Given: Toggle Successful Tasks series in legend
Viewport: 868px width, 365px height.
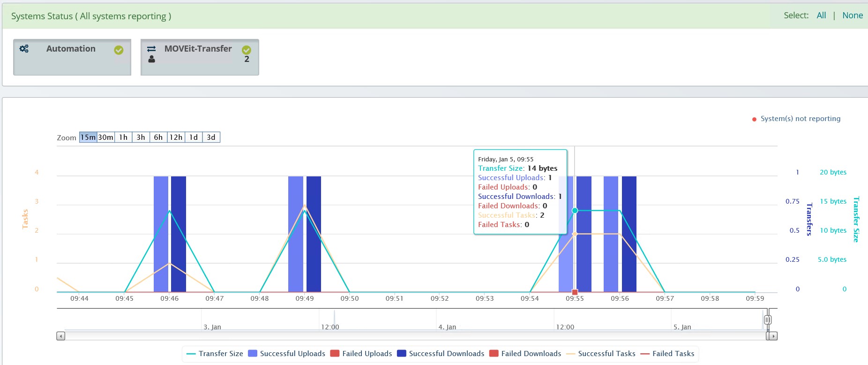Looking at the screenshot, I should coord(601,354).
